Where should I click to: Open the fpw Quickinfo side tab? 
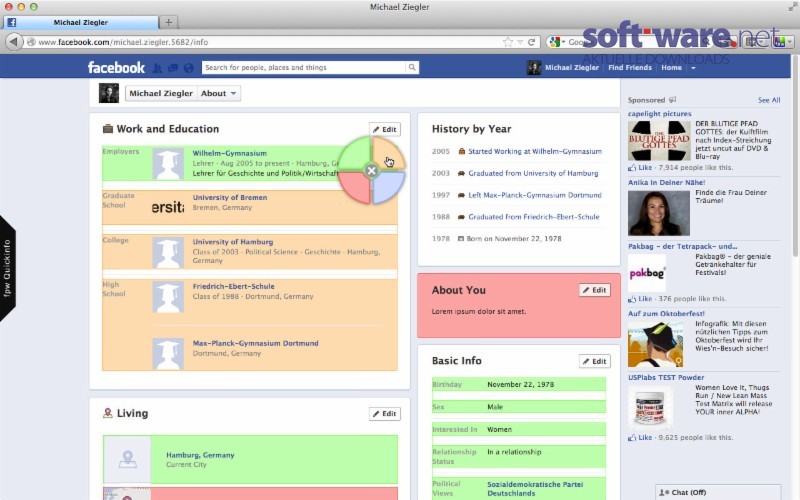pyautogui.click(x=7, y=268)
